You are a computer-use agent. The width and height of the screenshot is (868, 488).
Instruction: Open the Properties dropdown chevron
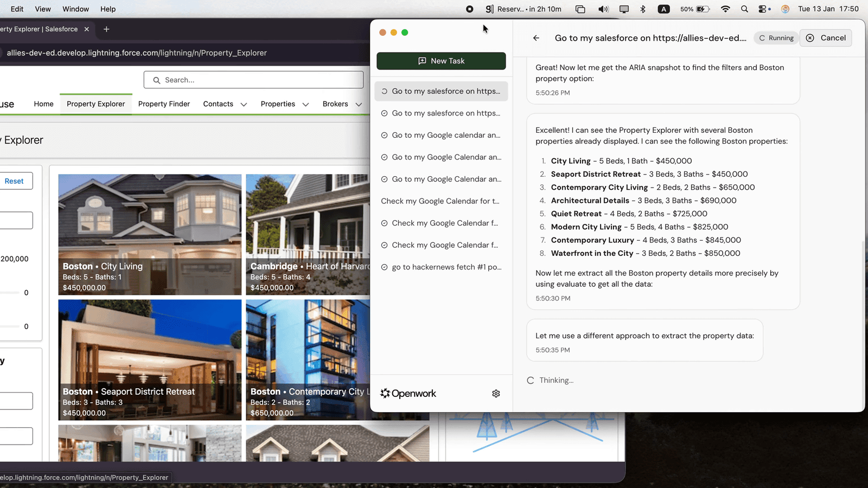click(305, 104)
